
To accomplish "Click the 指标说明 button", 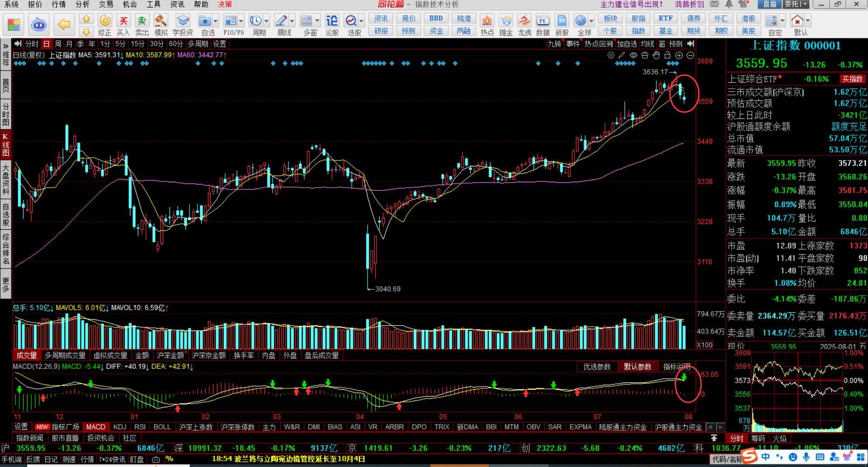I will tap(676, 367).
